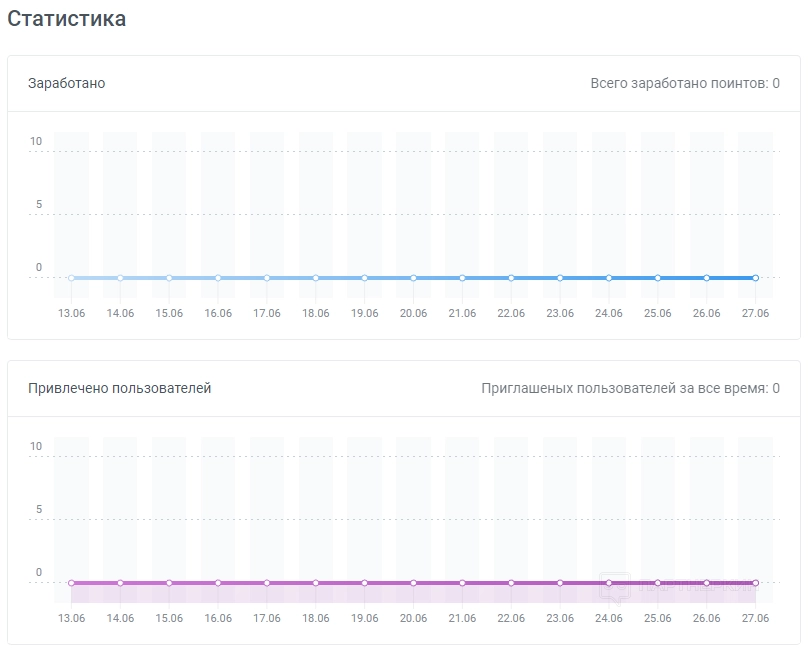Viewport: 810px width, 658px height.
Task: Click the 14.06 date label under the Заработано chart
Action: coord(120,313)
